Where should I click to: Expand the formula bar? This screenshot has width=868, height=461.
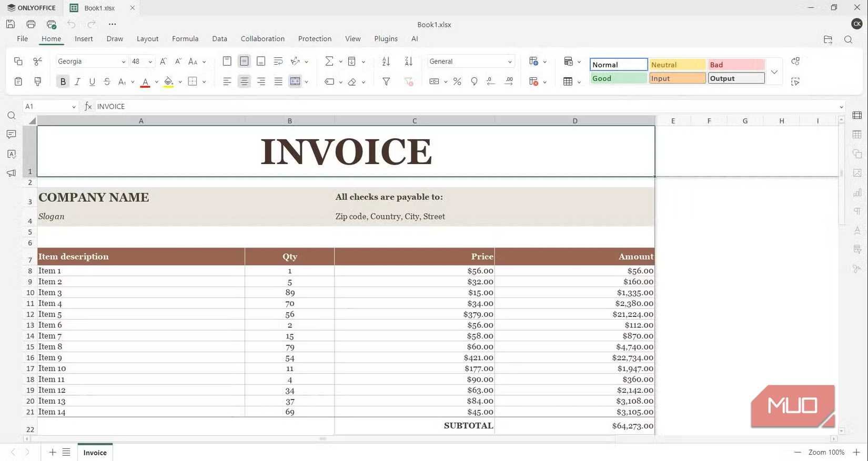click(x=841, y=107)
